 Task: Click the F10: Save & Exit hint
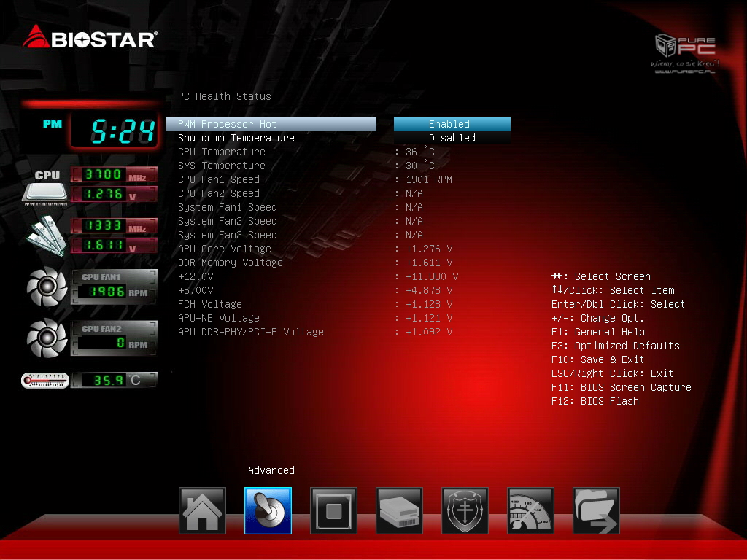coord(598,359)
